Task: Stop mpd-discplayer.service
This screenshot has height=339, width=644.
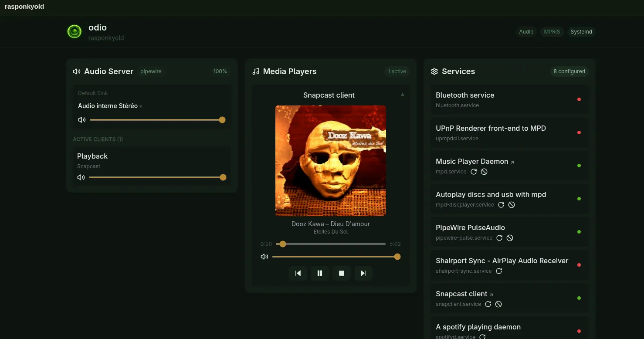Action: coord(512,205)
